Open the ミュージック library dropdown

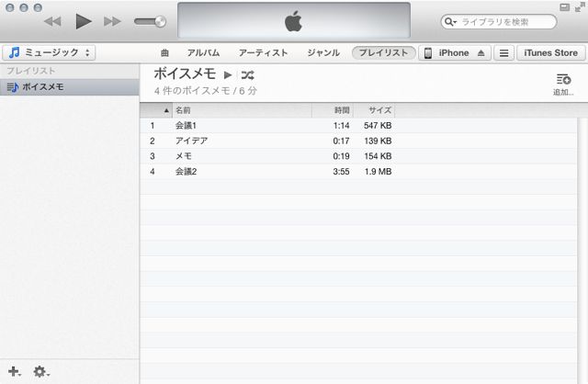tap(49, 52)
